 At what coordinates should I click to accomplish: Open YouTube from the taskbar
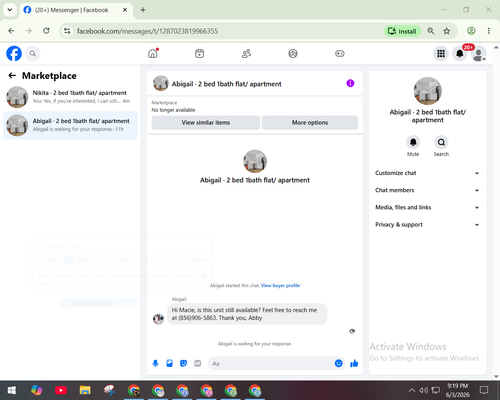[x=61, y=390]
